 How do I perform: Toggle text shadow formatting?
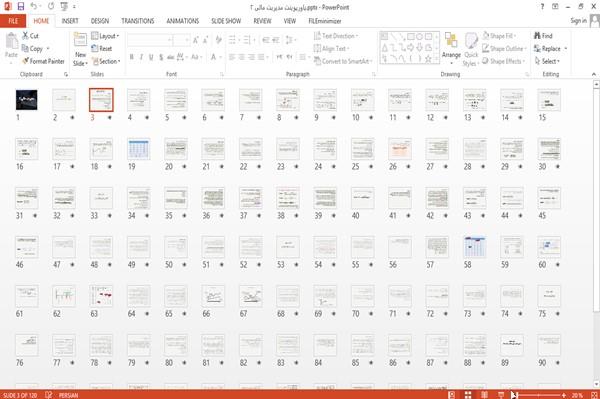[161, 57]
